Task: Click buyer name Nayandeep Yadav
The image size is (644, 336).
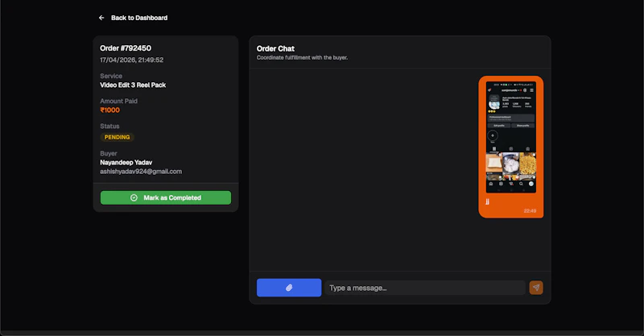Action: pyautogui.click(x=126, y=163)
